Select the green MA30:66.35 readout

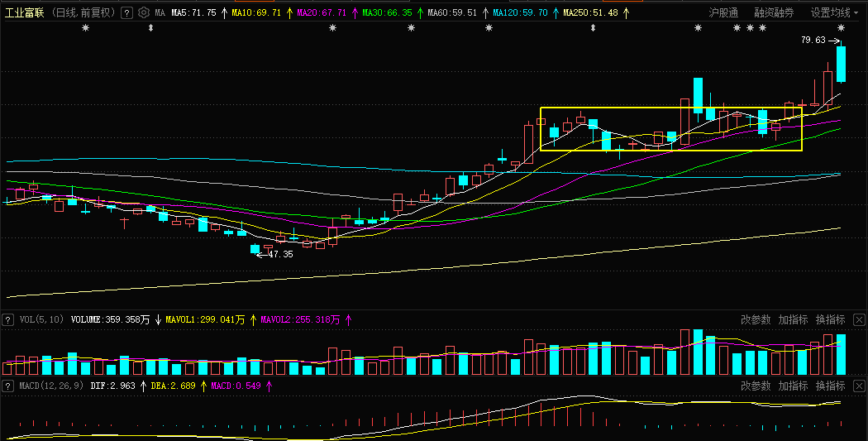click(x=387, y=12)
